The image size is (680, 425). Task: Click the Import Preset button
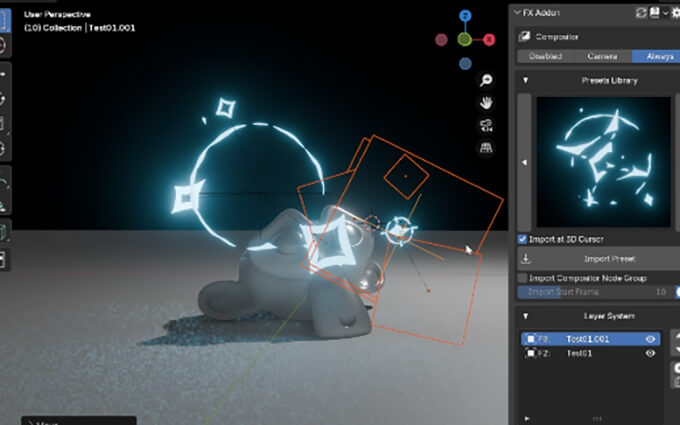[x=599, y=259]
